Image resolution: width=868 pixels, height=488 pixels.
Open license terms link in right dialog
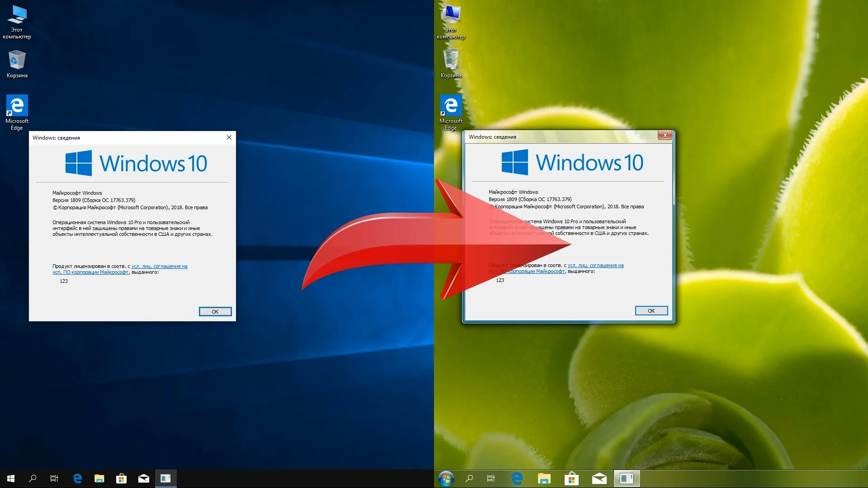[556, 268]
